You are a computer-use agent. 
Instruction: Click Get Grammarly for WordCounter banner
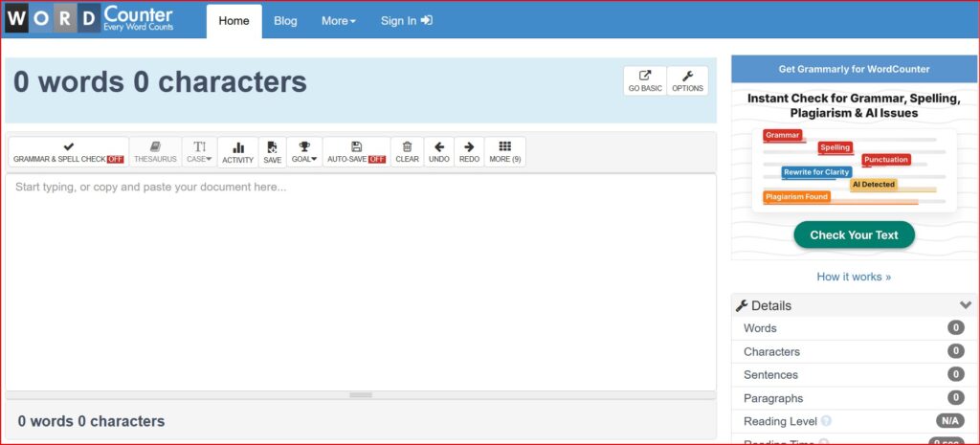(854, 69)
